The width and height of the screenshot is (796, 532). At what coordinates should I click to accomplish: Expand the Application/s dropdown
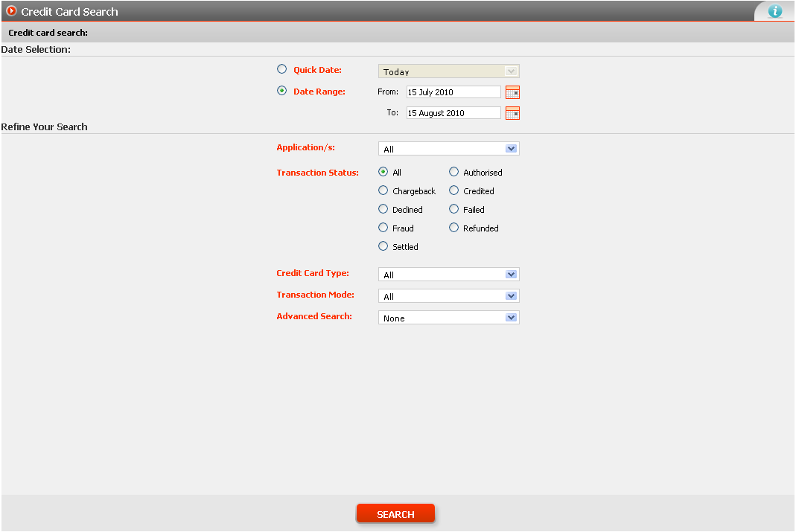point(449,149)
